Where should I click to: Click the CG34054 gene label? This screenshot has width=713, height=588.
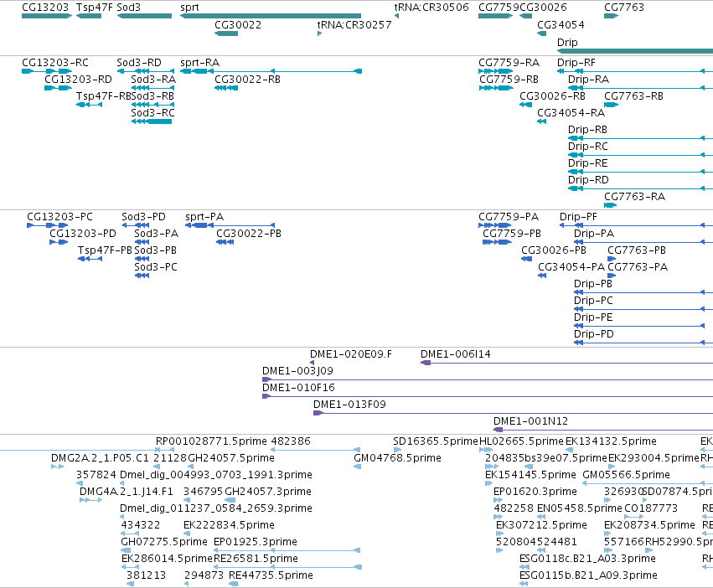pos(561,25)
